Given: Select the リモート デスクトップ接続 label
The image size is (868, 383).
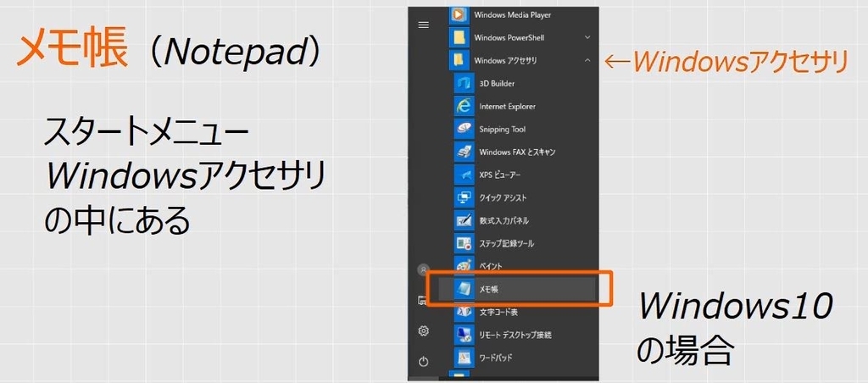Looking at the screenshot, I should 515,335.
